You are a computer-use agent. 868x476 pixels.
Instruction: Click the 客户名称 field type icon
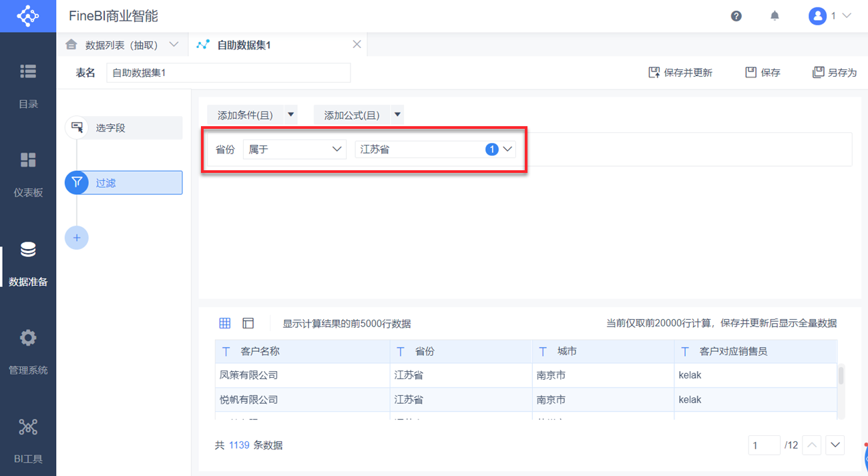pos(226,351)
